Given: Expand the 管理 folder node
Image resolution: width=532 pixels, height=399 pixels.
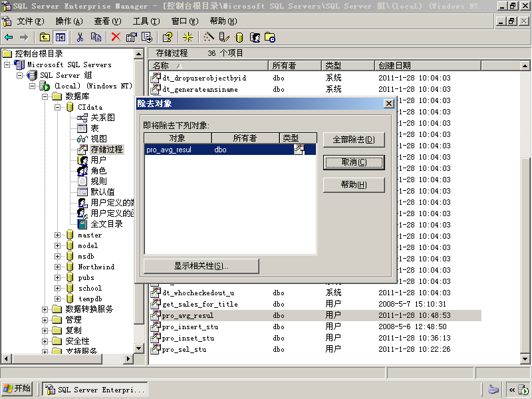Looking at the screenshot, I should tap(45, 320).
